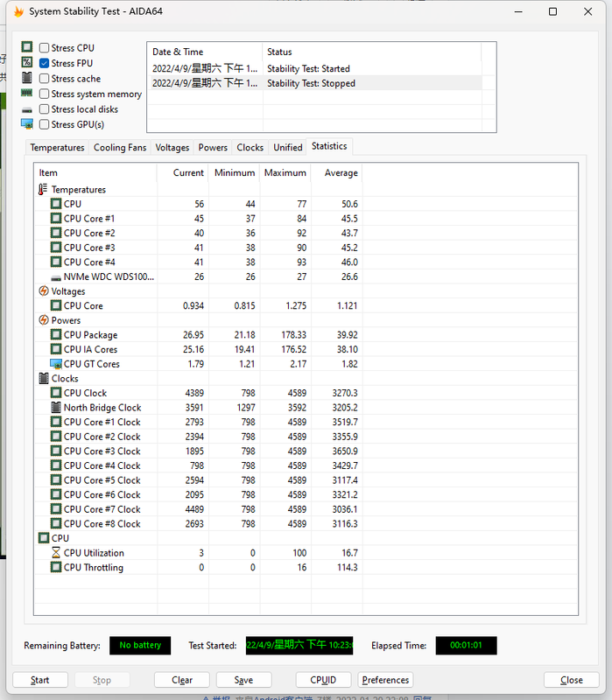612x700 pixels.
Task: Open the Unified tab
Action: tap(287, 148)
